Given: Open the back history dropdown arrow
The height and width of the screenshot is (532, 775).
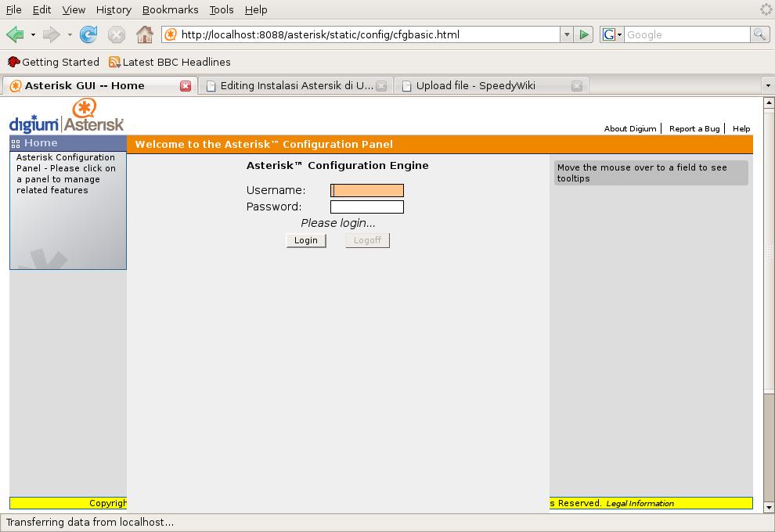Looking at the screenshot, I should (x=33, y=34).
